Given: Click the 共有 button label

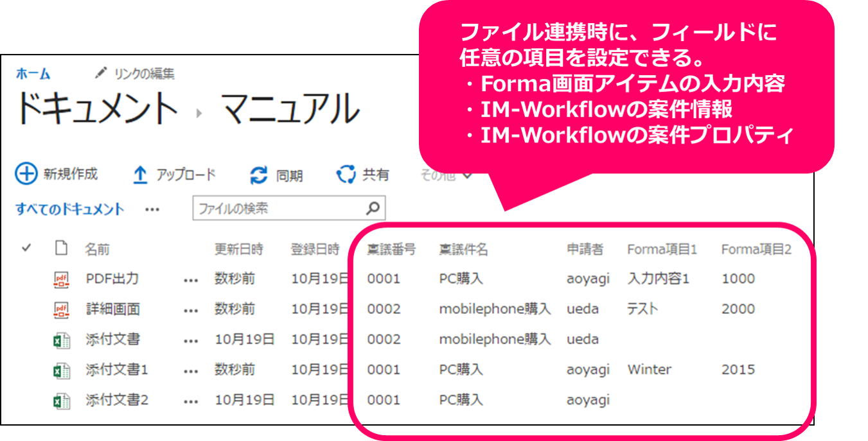Looking at the screenshot, I should coord(376,175).
